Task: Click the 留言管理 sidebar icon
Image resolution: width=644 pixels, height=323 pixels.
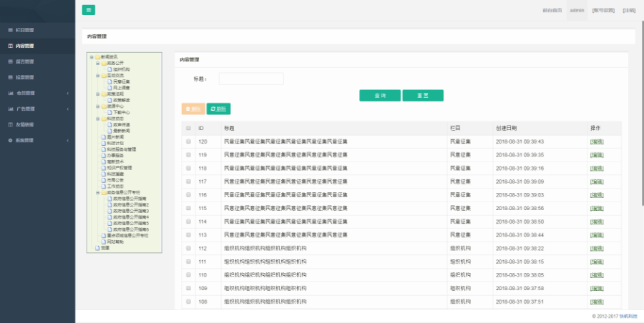Action: (11, 61)
